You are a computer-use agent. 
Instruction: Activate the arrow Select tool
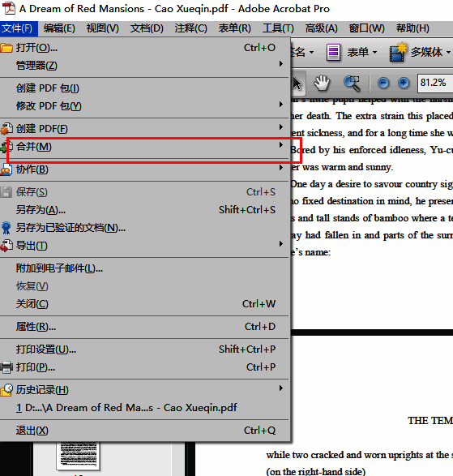pos(297,83)
